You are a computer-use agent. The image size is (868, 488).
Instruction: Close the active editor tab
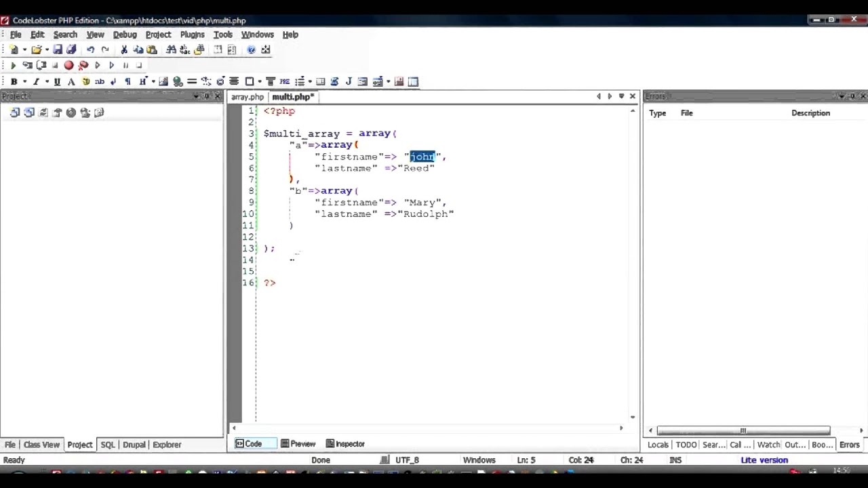pyautogui.click(x=633, y=96)
